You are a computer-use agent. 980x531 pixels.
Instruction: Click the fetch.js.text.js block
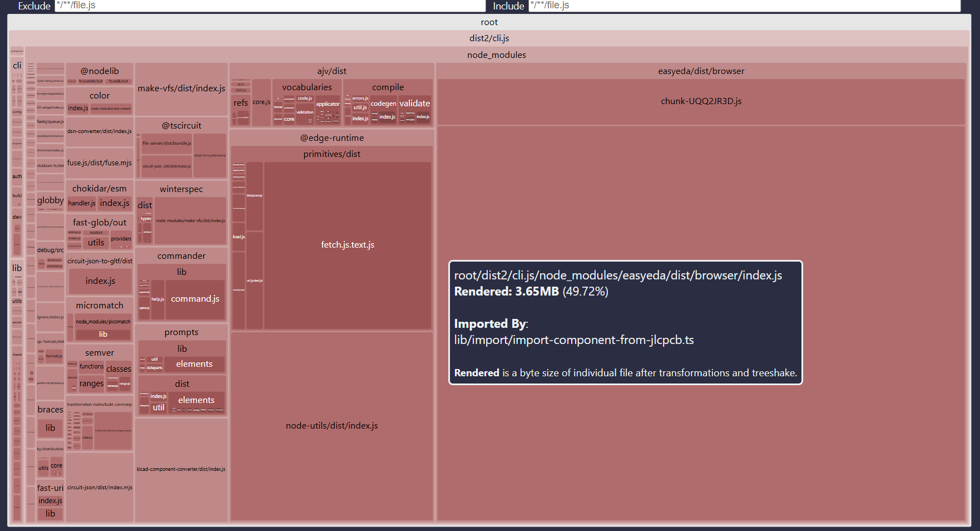(x=348, y=245)
